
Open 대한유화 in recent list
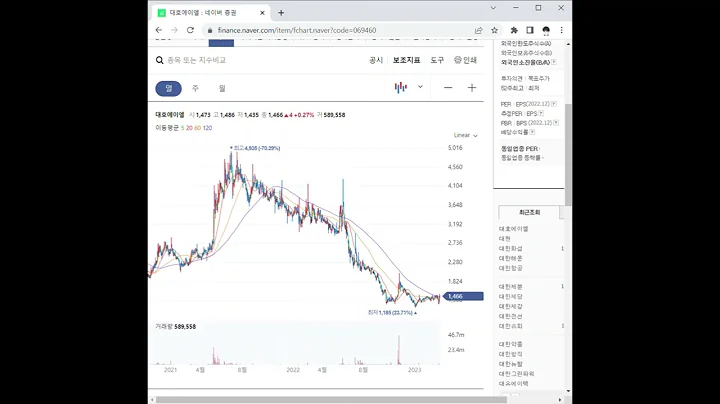(511, 326)
